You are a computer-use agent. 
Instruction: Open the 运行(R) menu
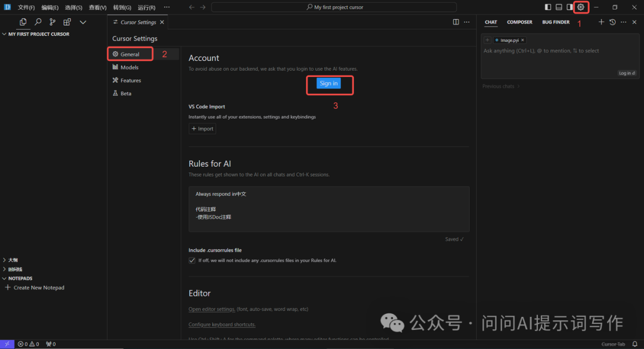coord(147,7)
